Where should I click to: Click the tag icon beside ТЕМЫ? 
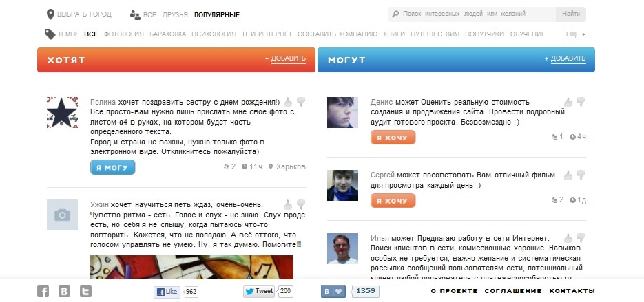[x=50, y=34]
